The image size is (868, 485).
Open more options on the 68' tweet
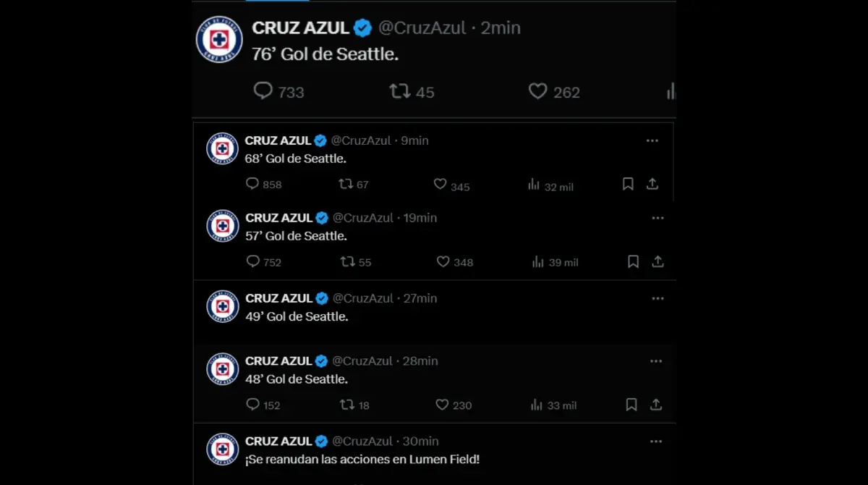tap(652, 140)
